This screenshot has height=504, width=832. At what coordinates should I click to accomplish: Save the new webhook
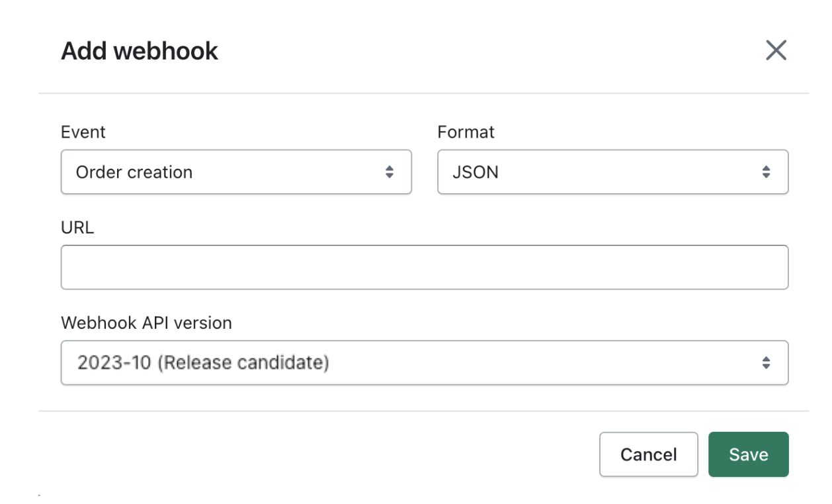tap(749, 454)
